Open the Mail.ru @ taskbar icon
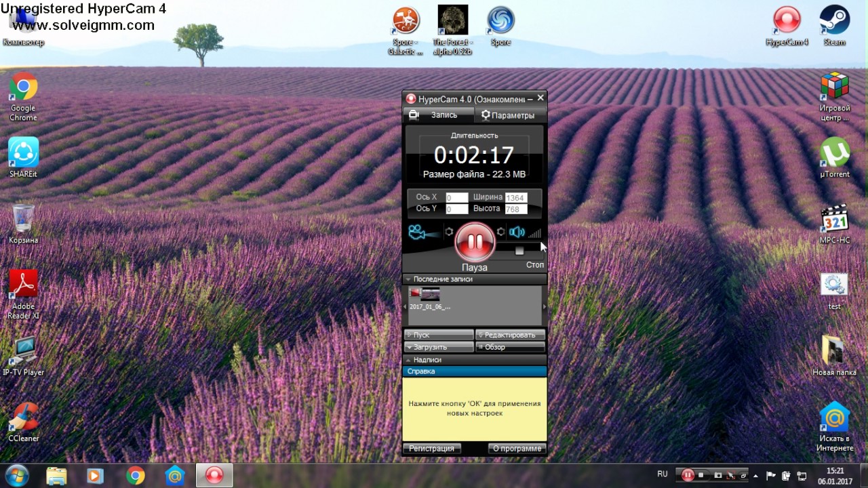 175,476
